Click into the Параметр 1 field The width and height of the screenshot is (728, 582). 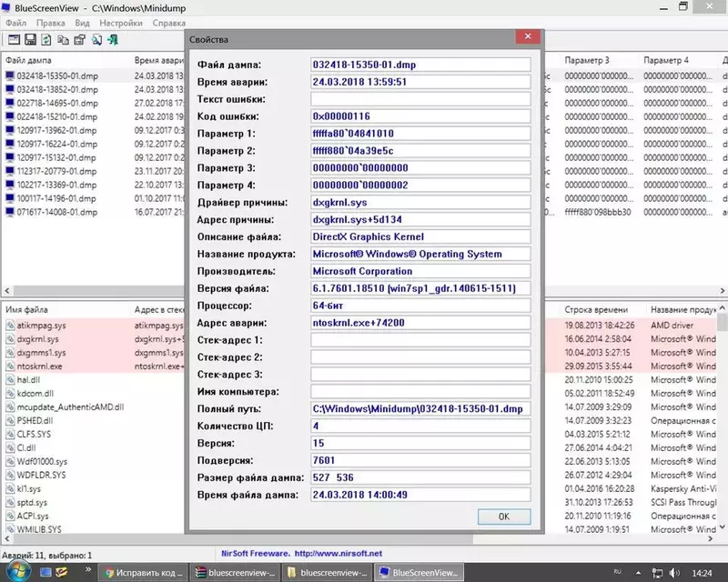pyautogui.click(x=420, y=133)
